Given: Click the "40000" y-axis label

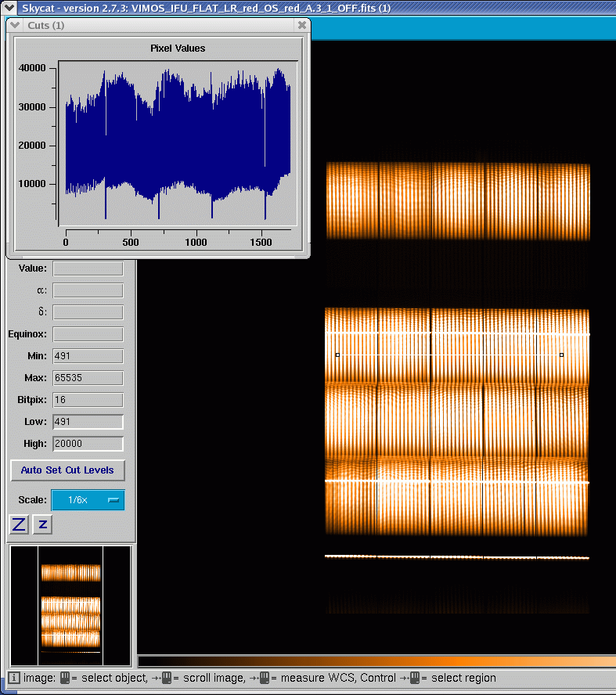Looking at the screenshot, I should pos(32,68).
